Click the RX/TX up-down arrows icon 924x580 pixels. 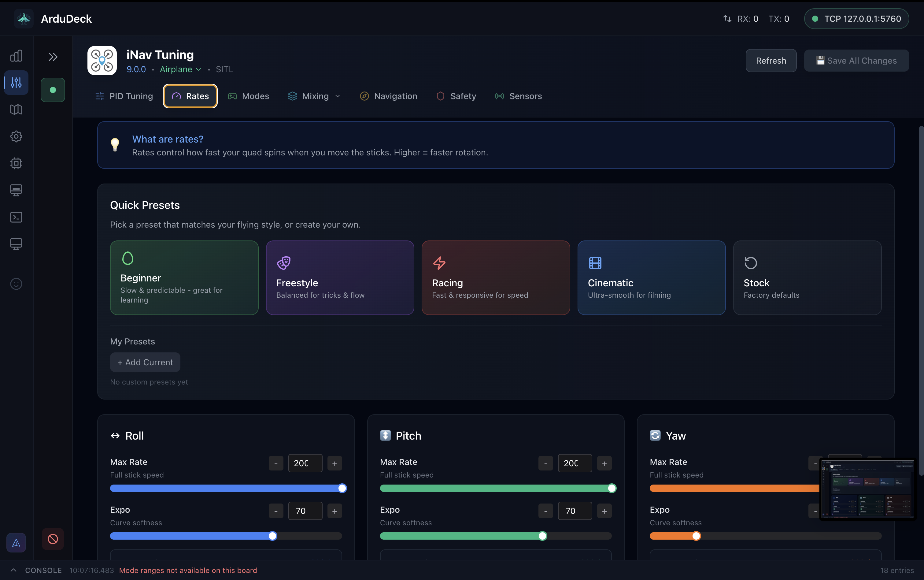(x=727, y=19)
